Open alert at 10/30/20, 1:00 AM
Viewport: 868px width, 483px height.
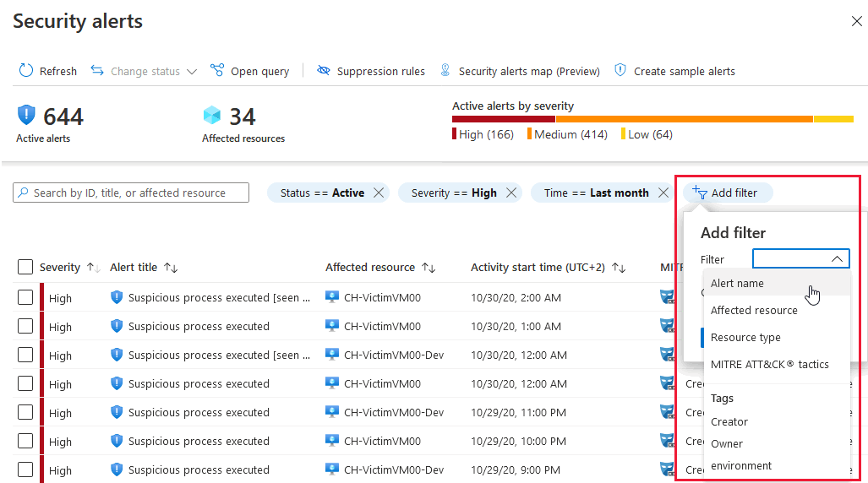coord(199,327)
